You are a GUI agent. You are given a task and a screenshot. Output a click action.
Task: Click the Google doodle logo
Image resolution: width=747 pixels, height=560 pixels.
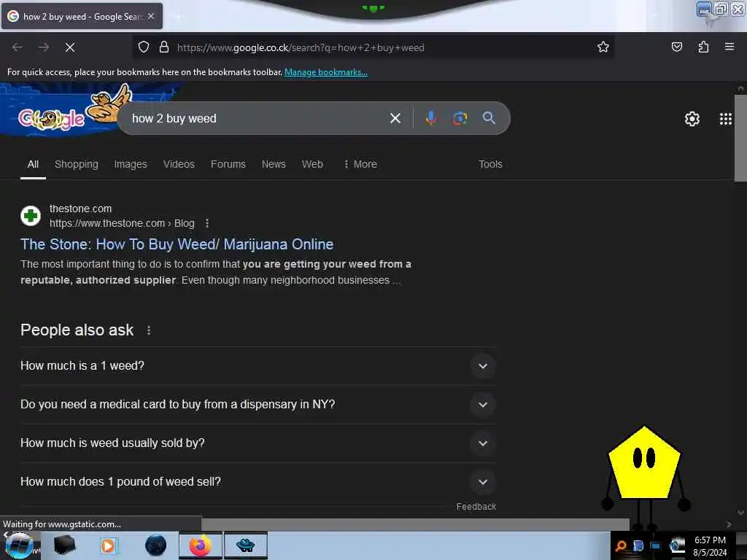pos(52,119)
